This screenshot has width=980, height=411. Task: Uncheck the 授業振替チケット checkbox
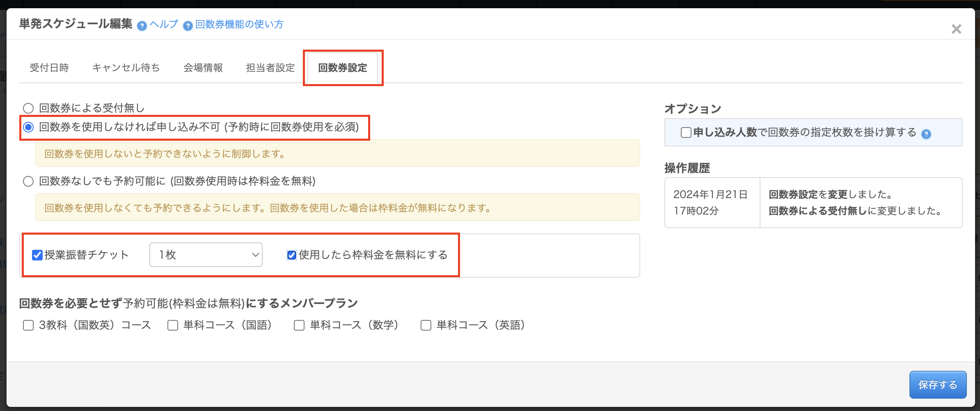pos(37,255)
